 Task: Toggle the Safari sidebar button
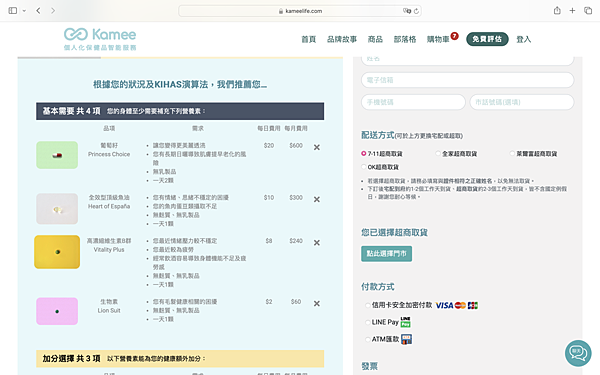13,10
